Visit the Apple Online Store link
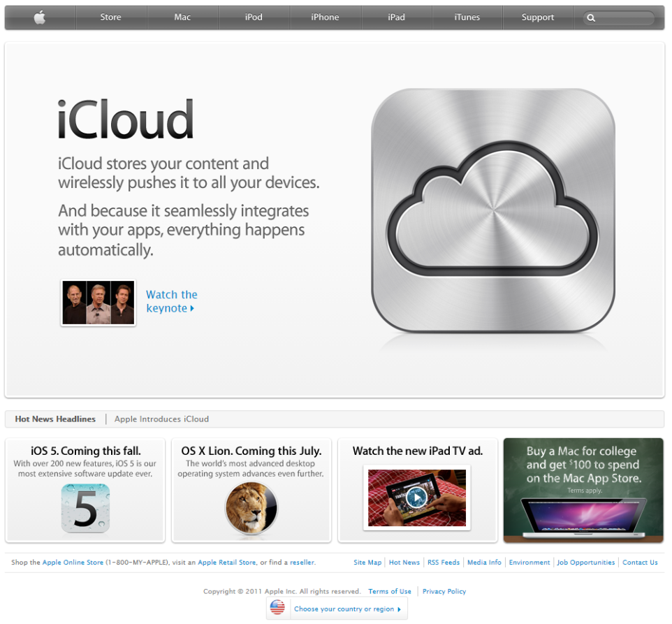The image size is (672, 624). 73,563
